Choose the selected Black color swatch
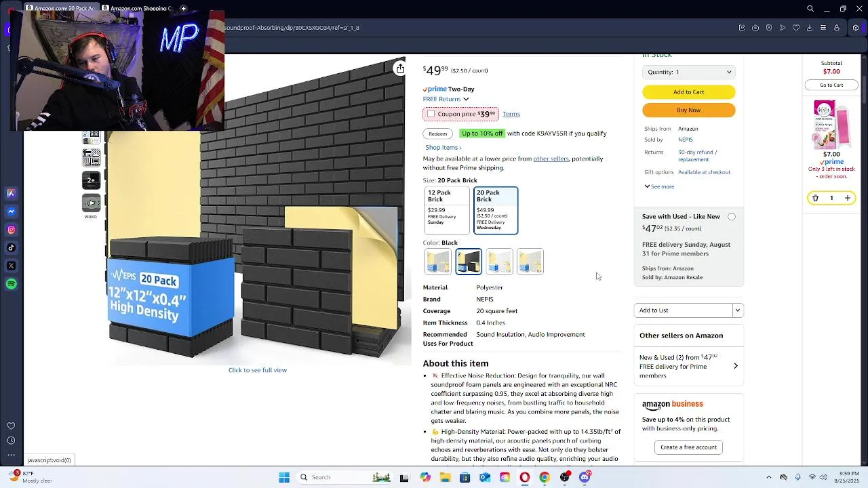Screen dimensions: 868x488 469,262
